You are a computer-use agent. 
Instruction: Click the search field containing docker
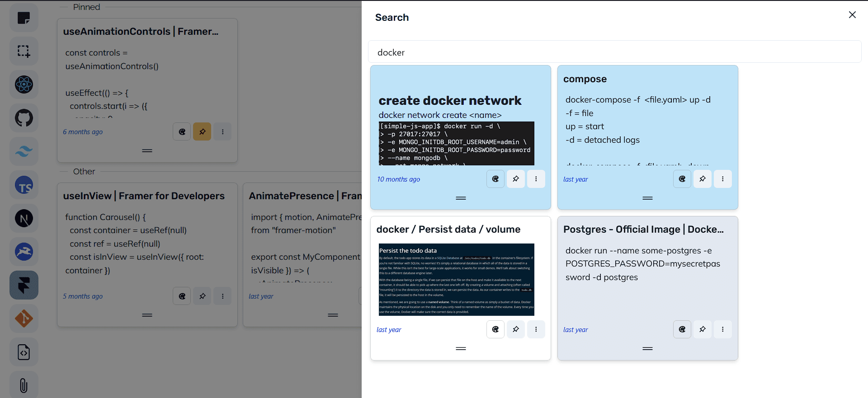pos(614,52)
